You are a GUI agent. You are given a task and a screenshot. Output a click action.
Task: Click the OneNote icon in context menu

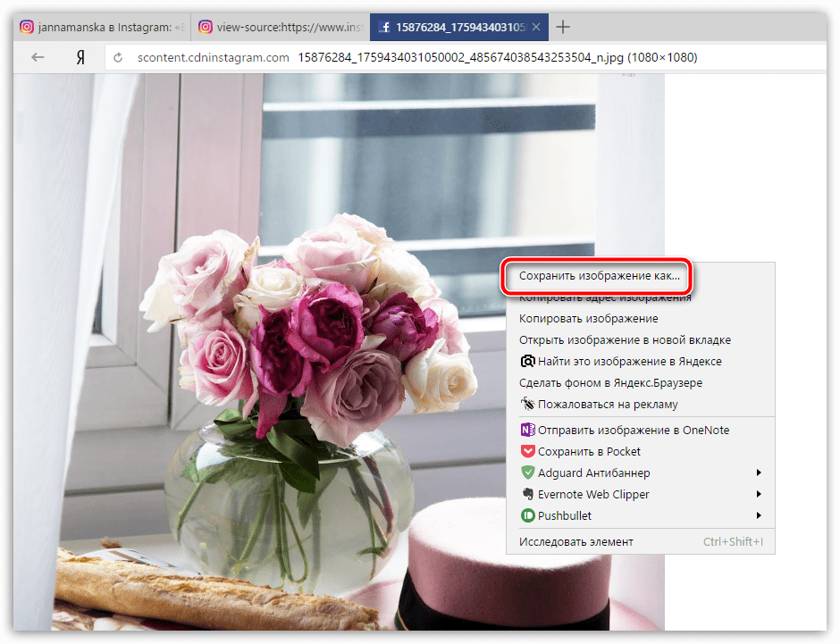tap(527, 430)
